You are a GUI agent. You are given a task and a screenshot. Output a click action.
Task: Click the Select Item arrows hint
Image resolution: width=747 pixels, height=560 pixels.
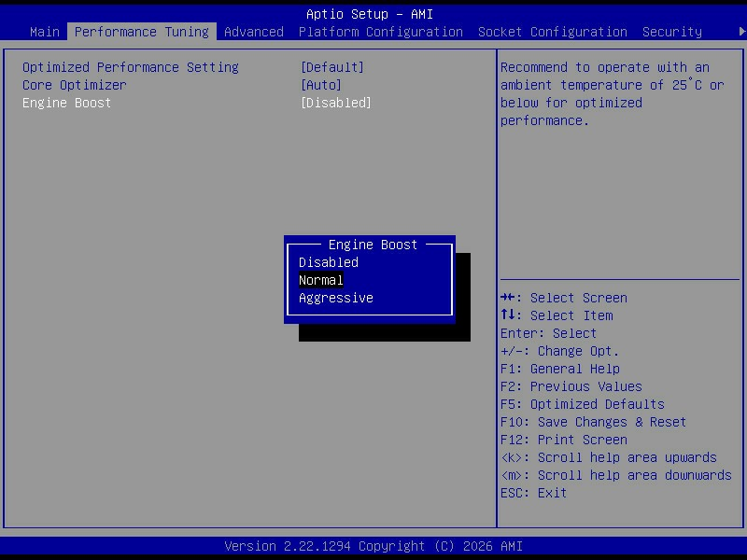(x=557, y=315)
